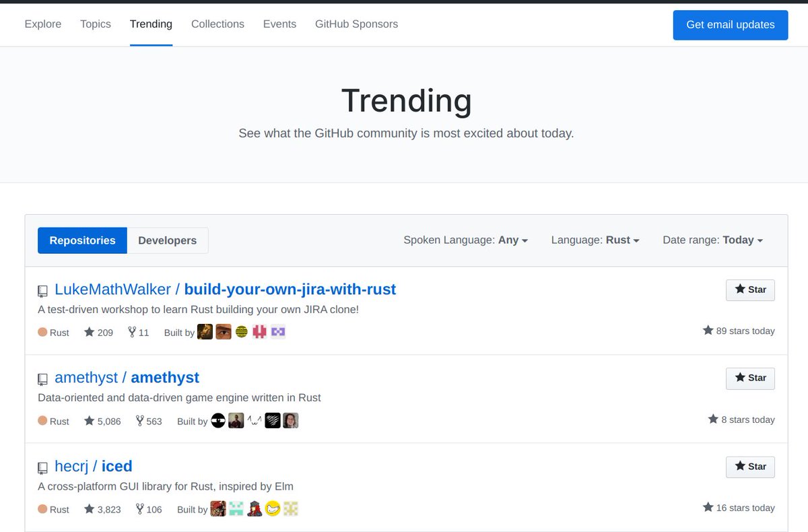This screenshot has height=532, width=808.
Task: Open the Spoken Language dropdown
Action: 465,240
